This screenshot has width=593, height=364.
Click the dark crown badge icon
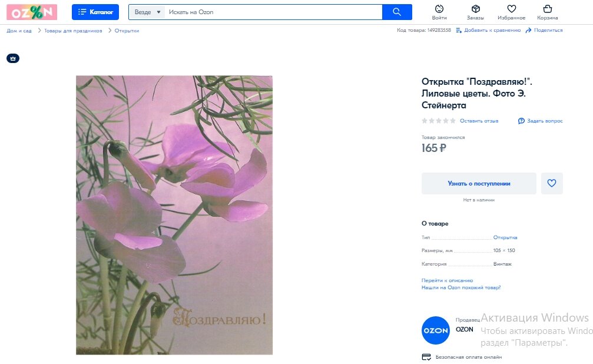click(13, 58)
